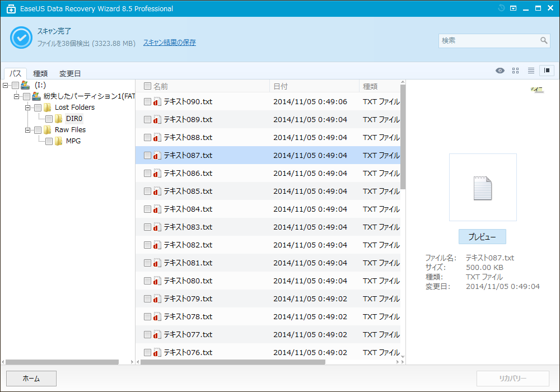
Task: Click the MPG folder icon
Action: [59, 141]
